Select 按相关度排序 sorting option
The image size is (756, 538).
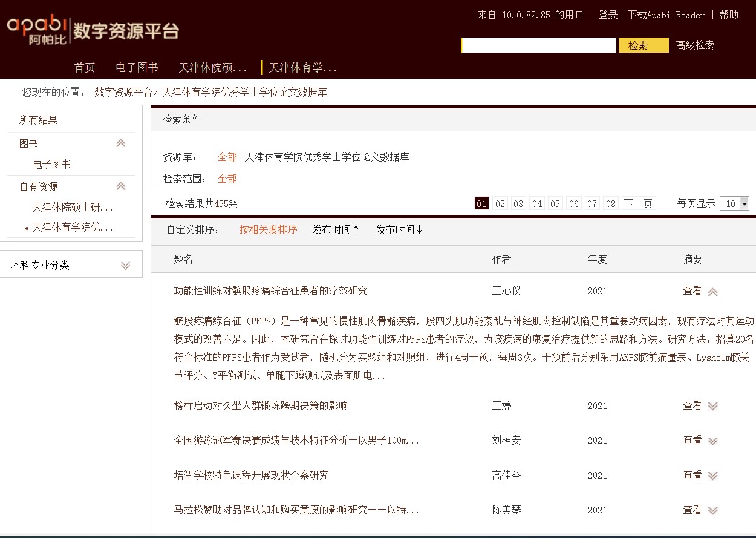(268, 229)
